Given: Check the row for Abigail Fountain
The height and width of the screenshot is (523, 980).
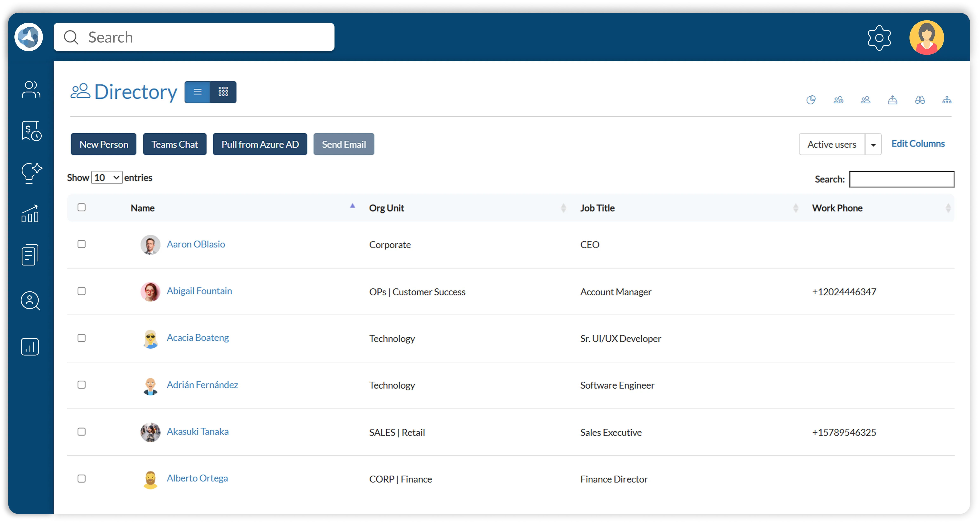Looking at the screenshot, I should [81, 291].
